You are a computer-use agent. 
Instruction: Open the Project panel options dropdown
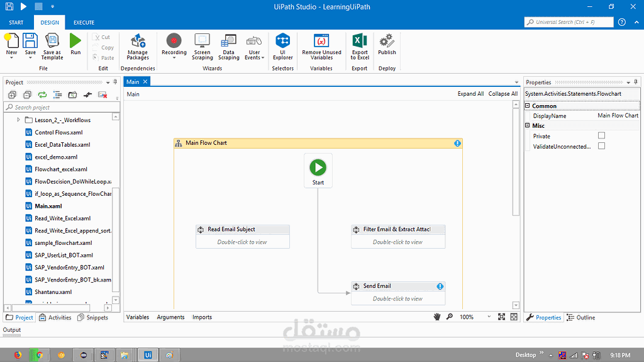pos(108,82)
